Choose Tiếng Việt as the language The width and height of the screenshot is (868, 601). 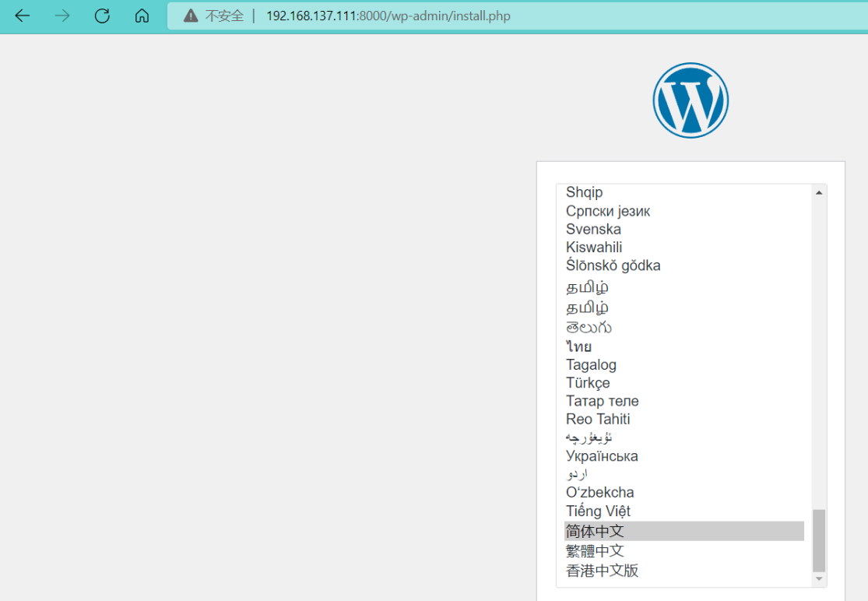click(x=684, y=511)
